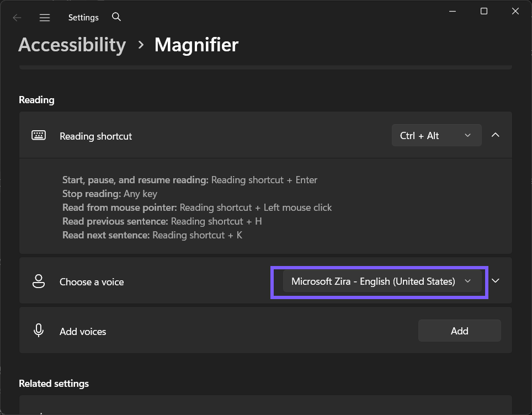Click the 'Read from mouse pointer' line
This screenshot has height=415, width=532.
tap(197, 208)
